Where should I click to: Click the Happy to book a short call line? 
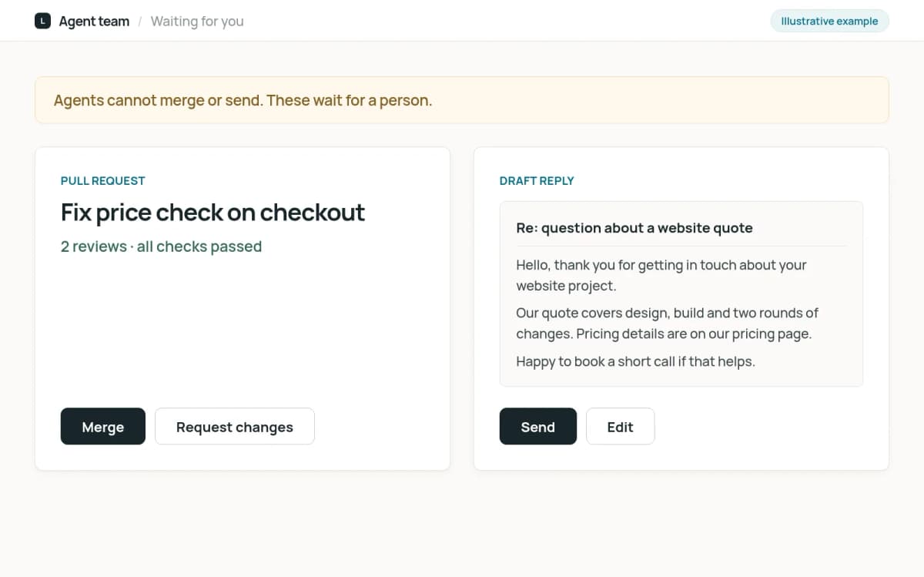point(635,361)
